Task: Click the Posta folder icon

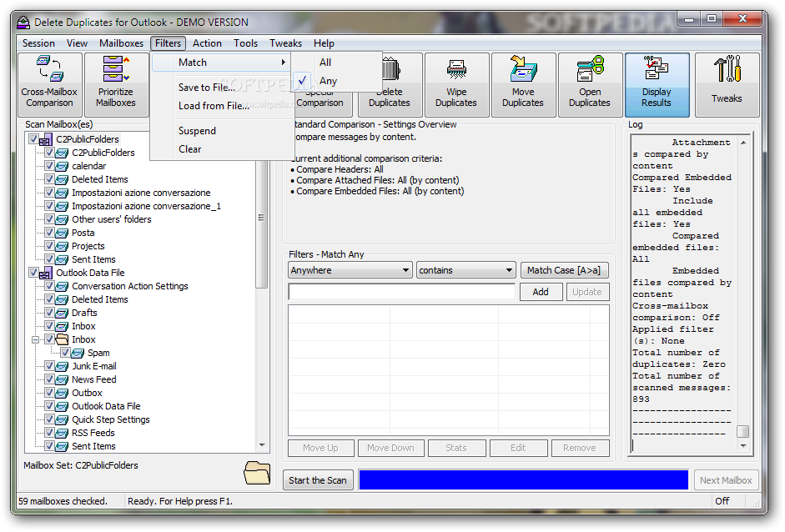Action: pyautogui.click(x=62, y=233)
